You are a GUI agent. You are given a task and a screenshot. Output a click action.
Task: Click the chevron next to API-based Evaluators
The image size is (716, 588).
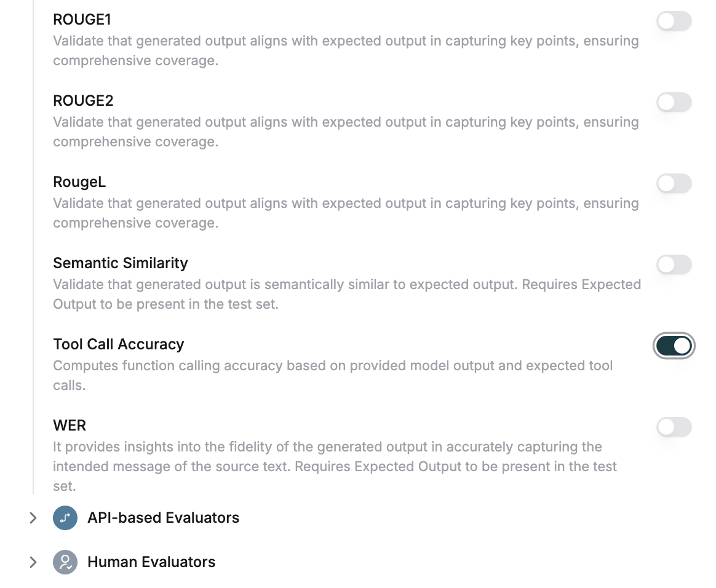coord(33,518)
